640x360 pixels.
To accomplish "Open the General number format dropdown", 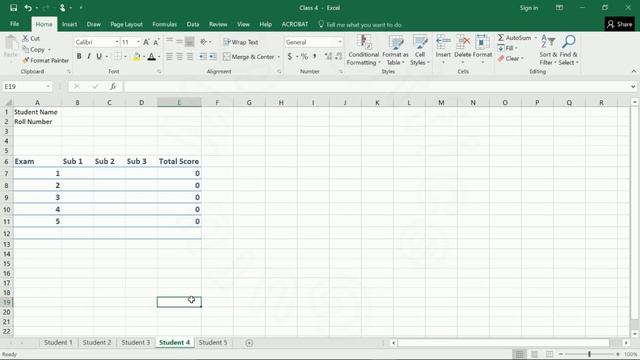I will (340, 42).
